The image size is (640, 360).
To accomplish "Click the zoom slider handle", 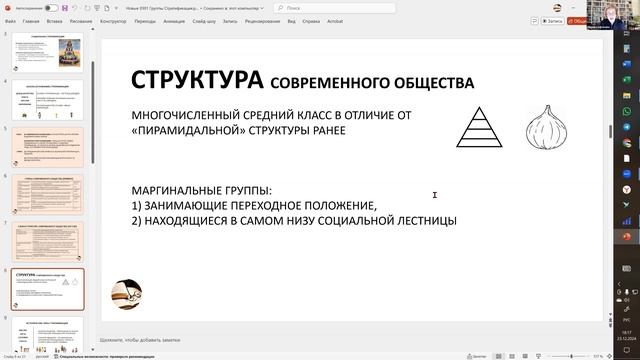I will [571, 356].
